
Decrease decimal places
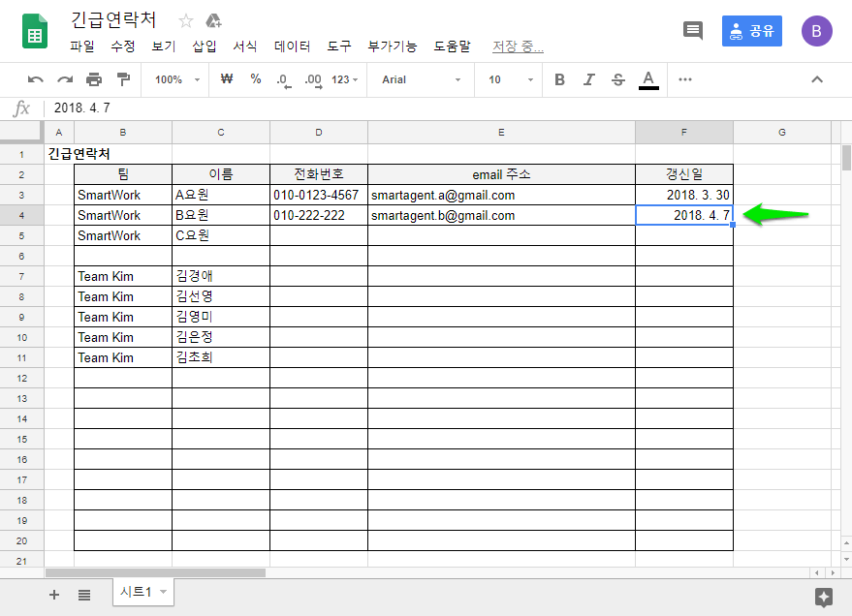coord(282,79)
